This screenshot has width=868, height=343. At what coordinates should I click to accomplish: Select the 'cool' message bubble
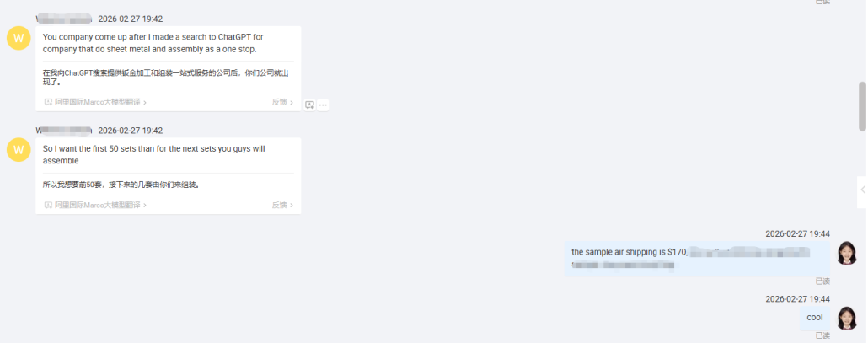pyautogui.click(x=815, y=318)
